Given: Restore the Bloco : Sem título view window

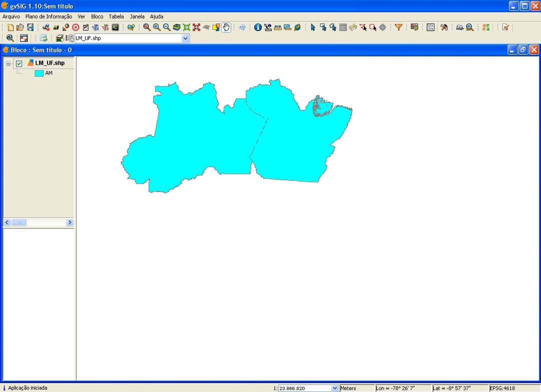Looking at the screenshot, I should point(523,50).
